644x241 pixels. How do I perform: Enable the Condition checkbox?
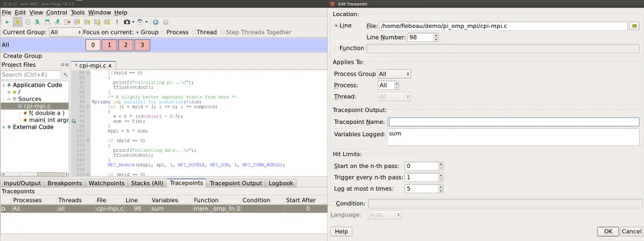[x=333, y=204]
